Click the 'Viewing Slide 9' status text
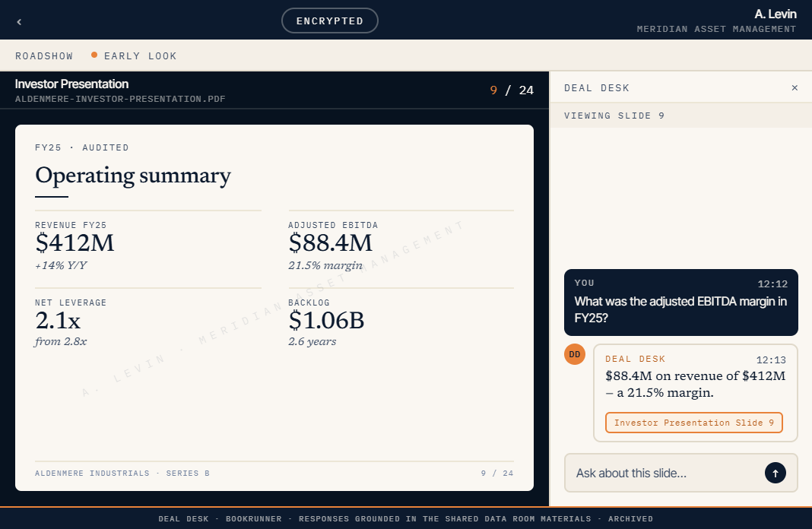This screenshot has height=529, width=812. click(x=614, y=116)
